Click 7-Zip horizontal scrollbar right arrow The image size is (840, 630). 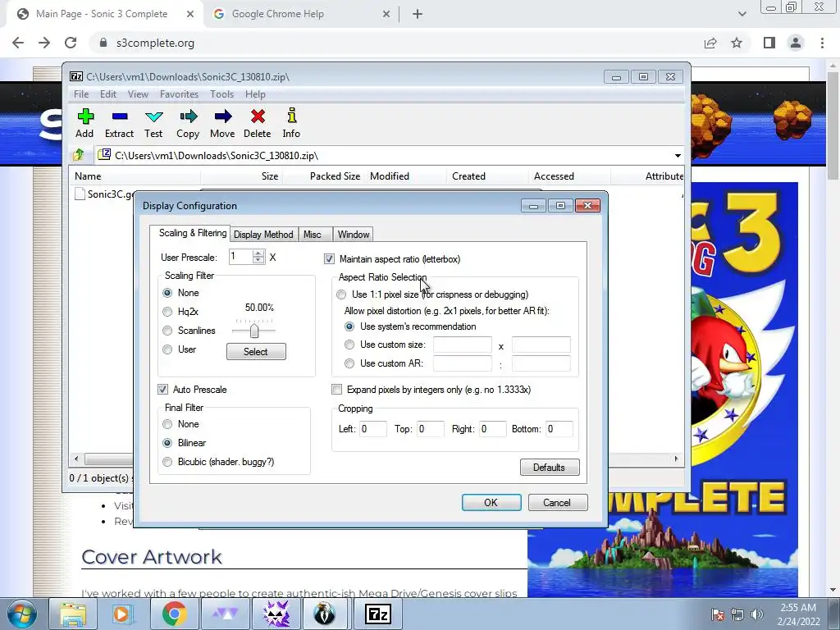676,459
